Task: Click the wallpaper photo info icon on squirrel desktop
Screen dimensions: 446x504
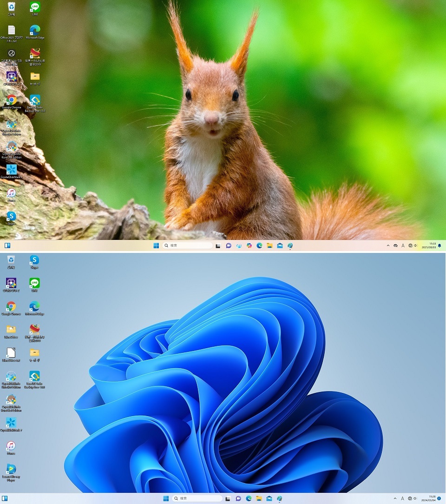Action: pyautogui.click(x=12, y=57)
